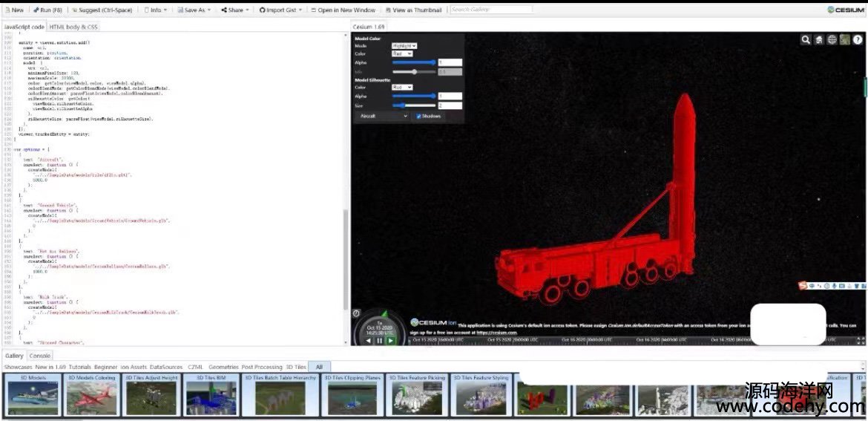Viewport: 868px width, 421px height.
Task: Open the Cesium viewer geocoder search icon
Action: click(806, 40)
